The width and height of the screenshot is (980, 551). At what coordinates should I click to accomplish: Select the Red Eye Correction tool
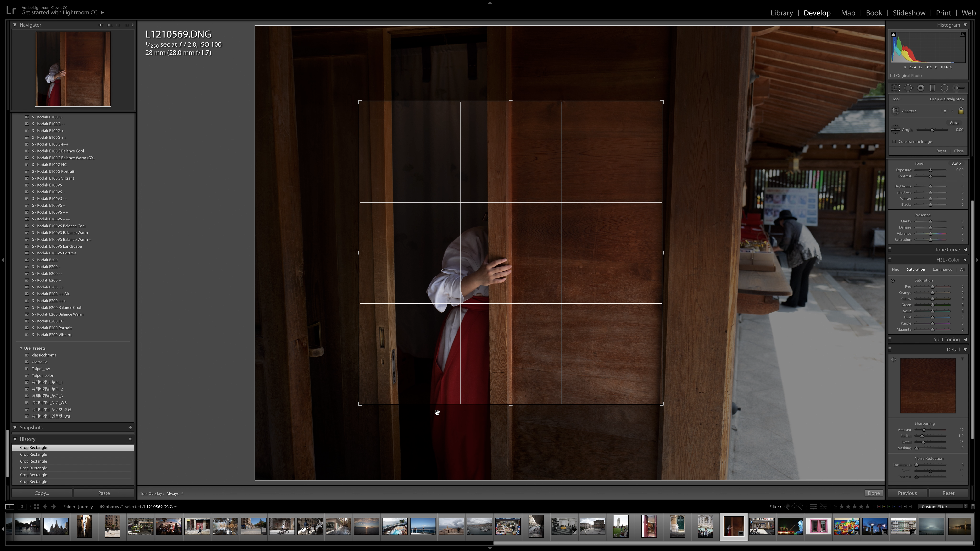[921, 88]
